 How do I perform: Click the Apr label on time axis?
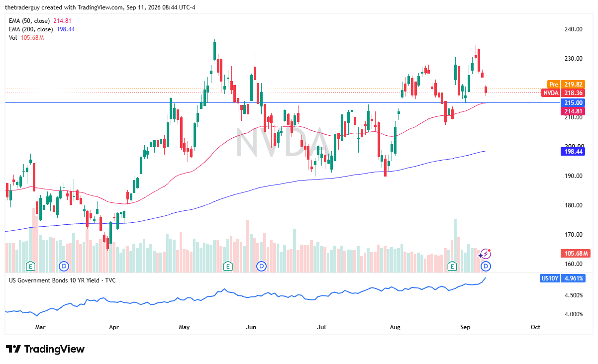(114, 327)
